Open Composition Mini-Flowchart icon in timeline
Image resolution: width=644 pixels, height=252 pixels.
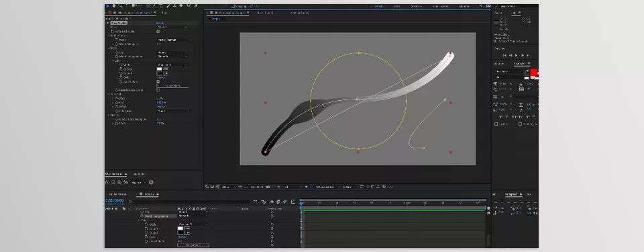[x=256, y=202]
